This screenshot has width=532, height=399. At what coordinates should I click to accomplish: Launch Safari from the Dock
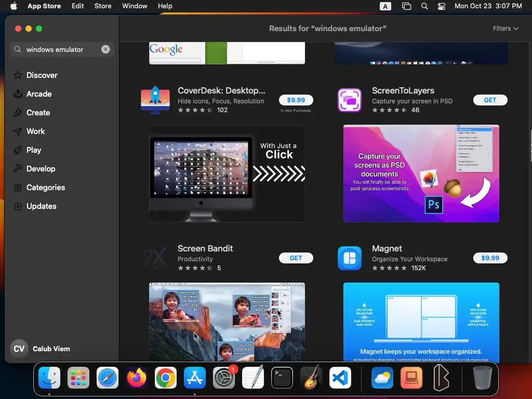tap(108, 378)
